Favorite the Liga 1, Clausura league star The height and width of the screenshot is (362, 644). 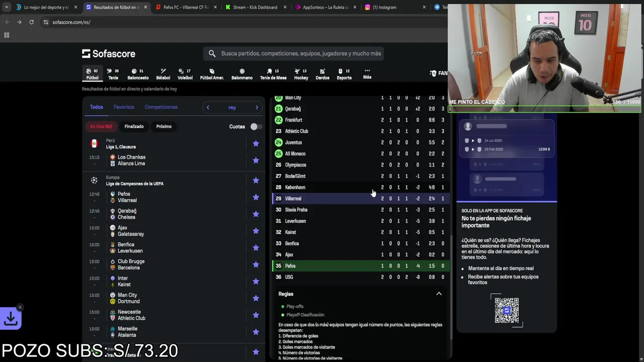coord(256,143)
